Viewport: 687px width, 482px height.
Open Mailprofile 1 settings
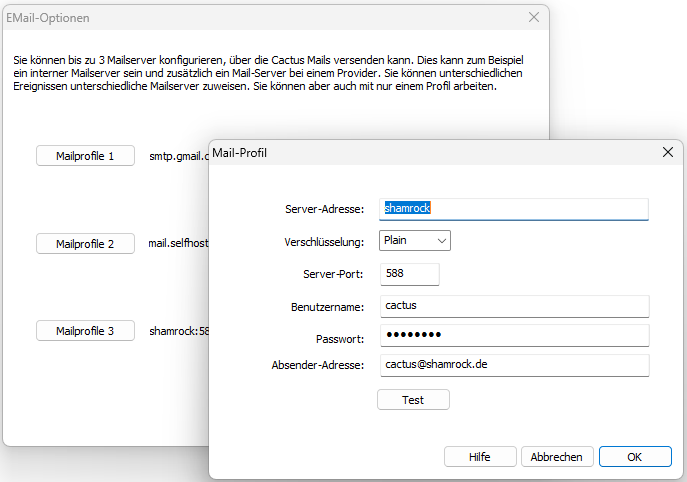coord(85,156)
